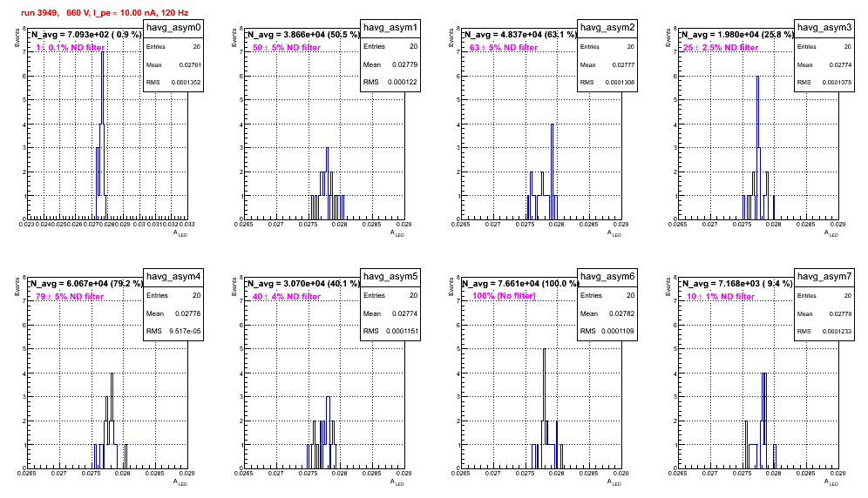This screenshot has height=498, width=868.
Task: Select the havg_asym4 stats box title
Action: point(173,277)
